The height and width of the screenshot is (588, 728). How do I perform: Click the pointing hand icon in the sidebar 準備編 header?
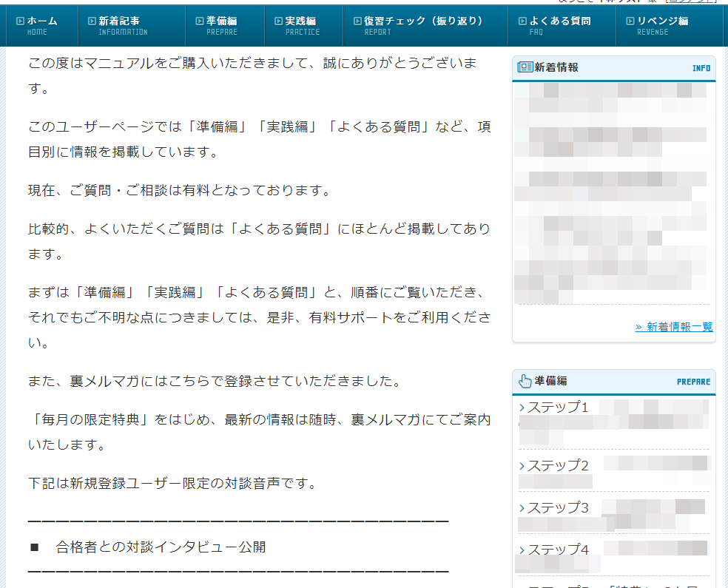click(525, 381)
